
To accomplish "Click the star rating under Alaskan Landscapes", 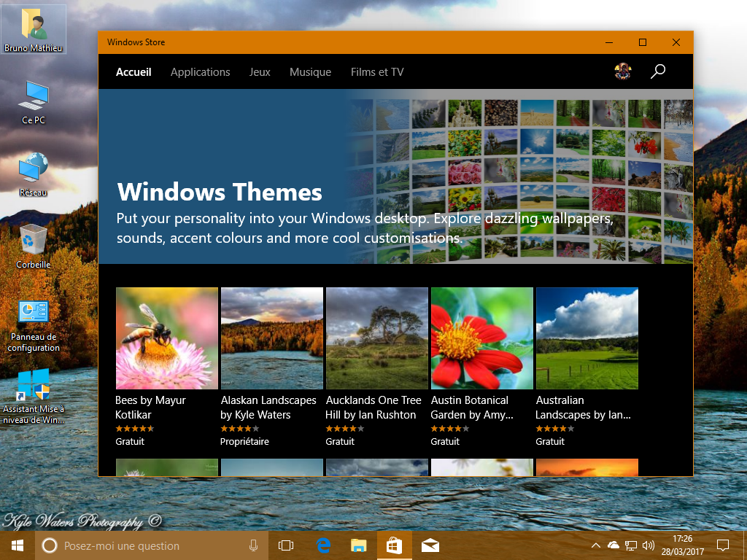I will click(x=239, y=429).
